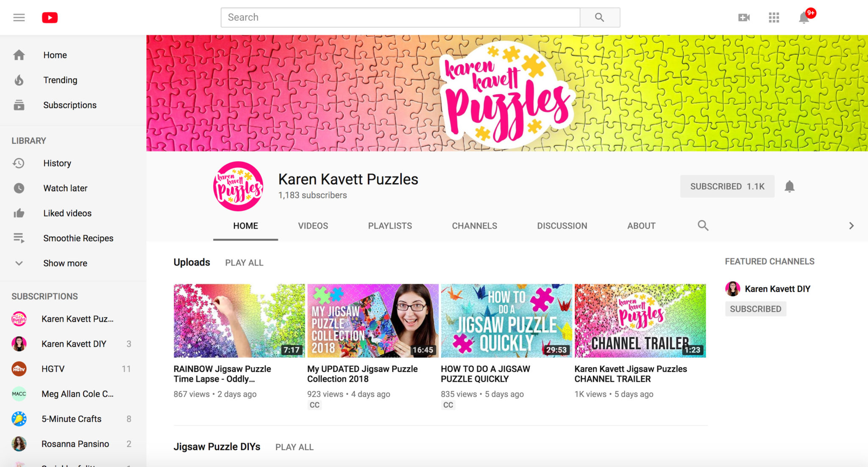Click the jigsaw puzzle quickly 29:53 thumbnail
Image resolution: width=868 pixels, height=467 pixels.
click(506, 321)
